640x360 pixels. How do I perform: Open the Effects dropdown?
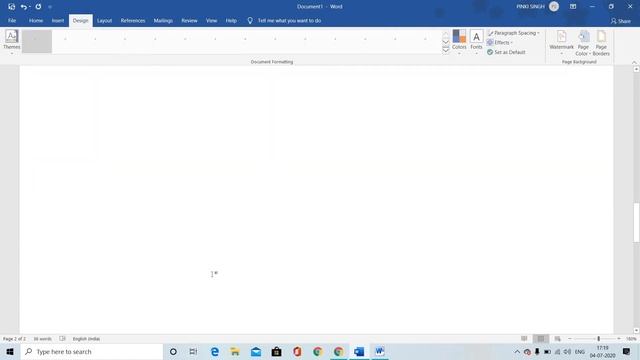pos(500,42)
